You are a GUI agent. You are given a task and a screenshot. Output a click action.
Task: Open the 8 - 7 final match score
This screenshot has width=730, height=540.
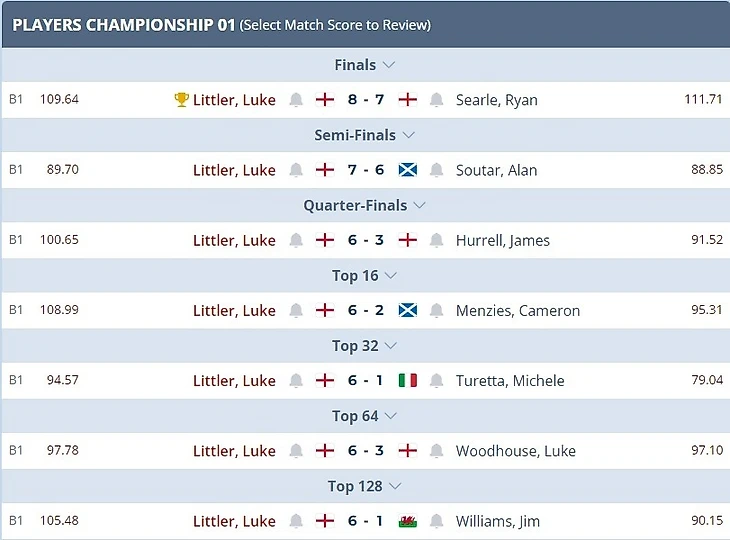pyautogui.click(x=366, y=100)
